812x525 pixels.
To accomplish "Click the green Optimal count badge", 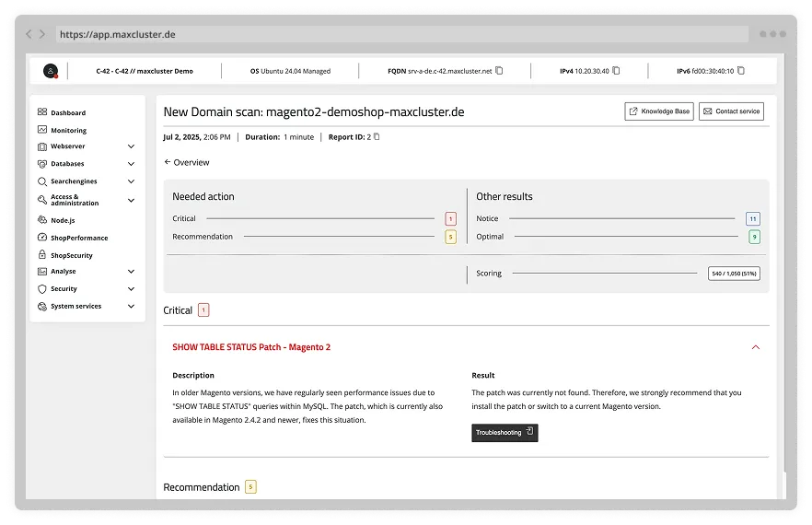I will click(x=755, y=237).
